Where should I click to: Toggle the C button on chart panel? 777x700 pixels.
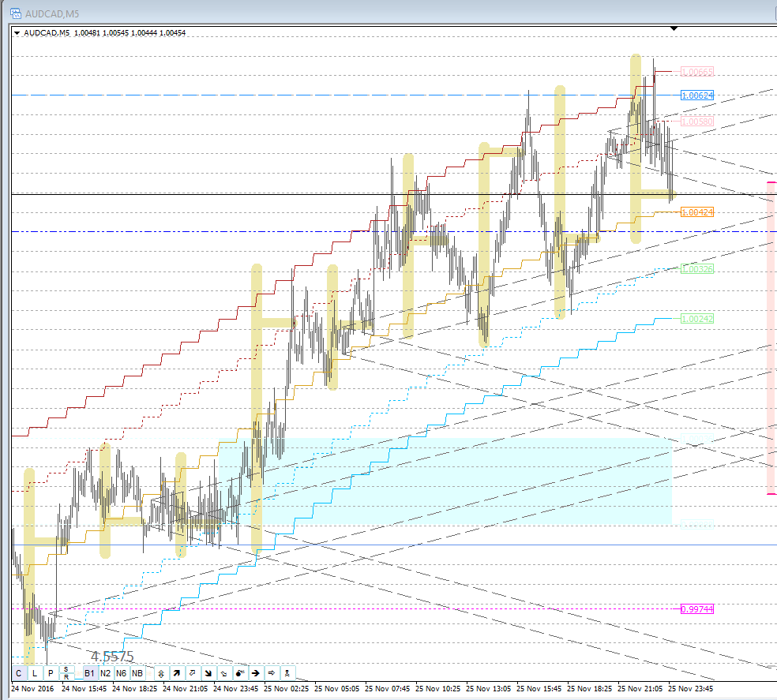[x=19, y=673]
